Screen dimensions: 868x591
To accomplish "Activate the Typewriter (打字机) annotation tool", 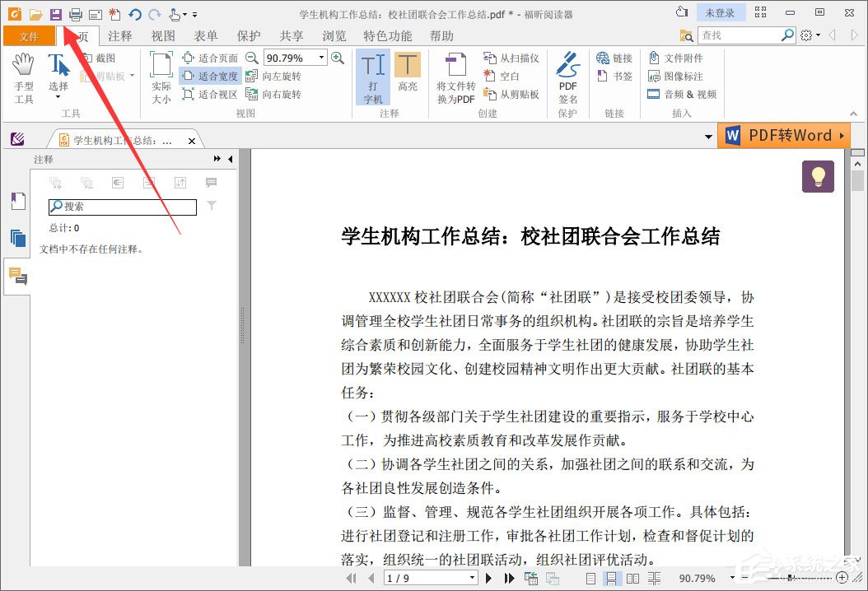I will (372, 76).
